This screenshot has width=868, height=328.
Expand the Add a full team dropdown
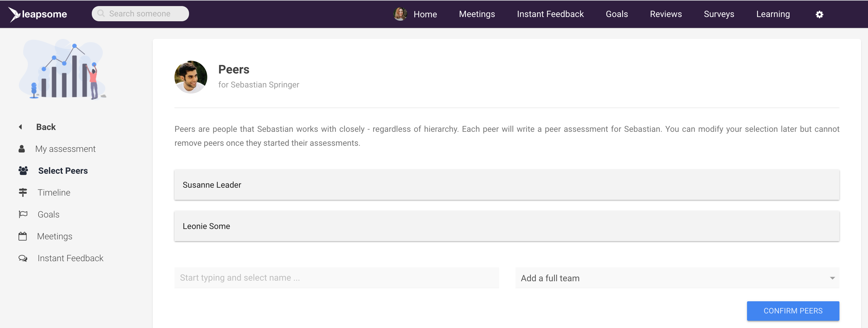[677, 278]
